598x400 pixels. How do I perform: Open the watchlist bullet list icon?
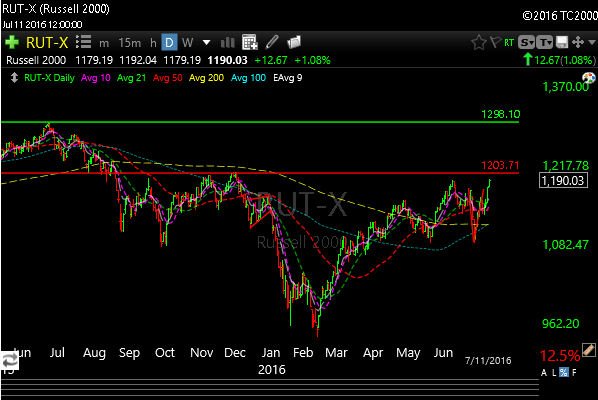click(x=83, y=42)
